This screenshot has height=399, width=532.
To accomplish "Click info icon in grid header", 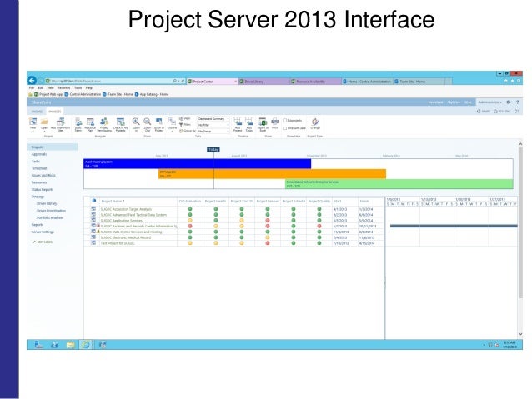I will 94,201.
